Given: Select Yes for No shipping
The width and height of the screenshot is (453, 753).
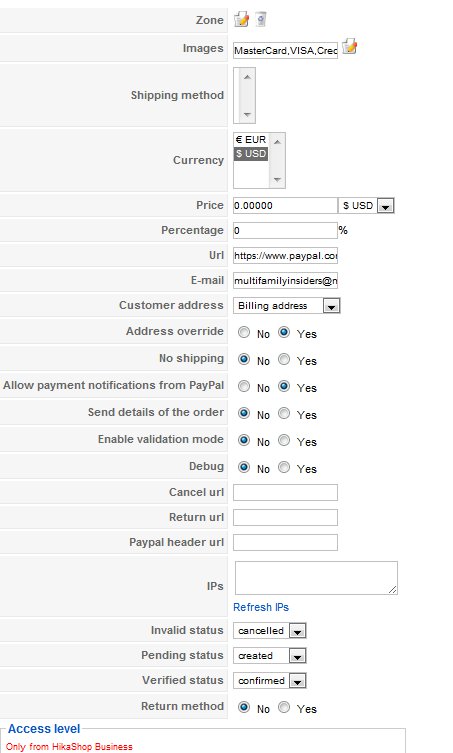Looking at the screenshot, I should (284, 359).
